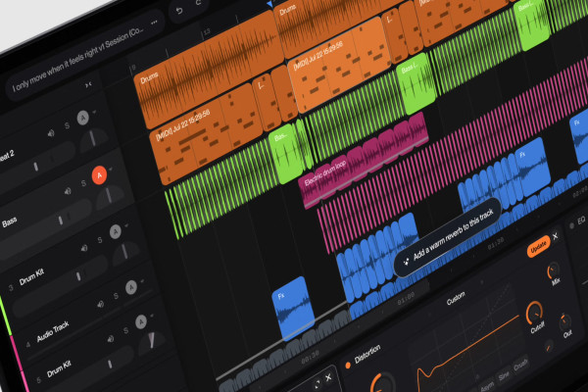The height and width of the screenshot is (392, 588).
Task: Click the Distortion effect title
Action: pos(367,354)
